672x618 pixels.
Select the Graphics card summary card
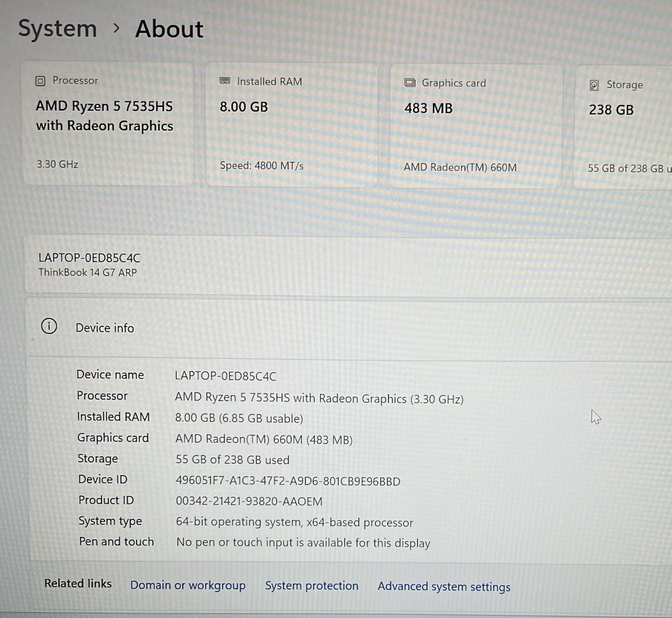point(476,126)
